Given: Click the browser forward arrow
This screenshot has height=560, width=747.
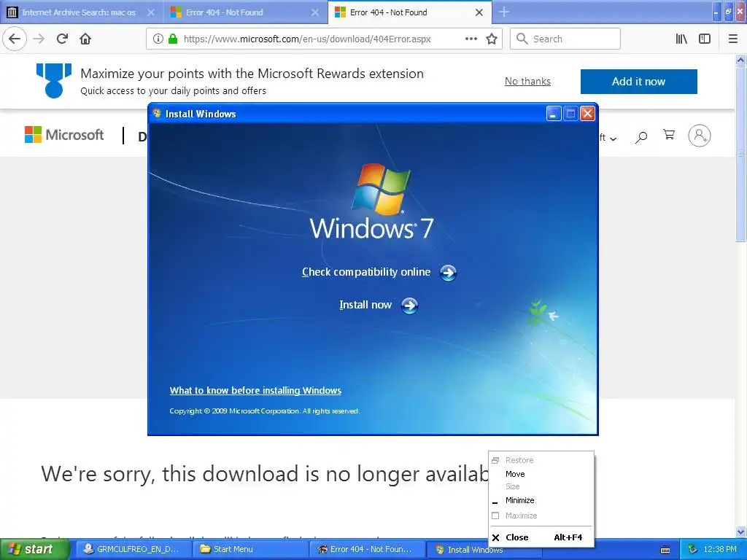Looking at the screenshot, I should (x=39, y=39).
